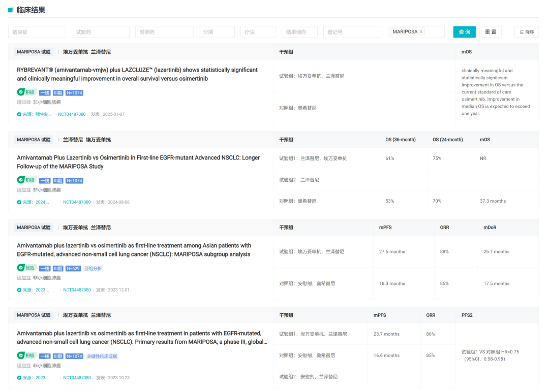Screen dimensions: 549x392
Task: Click NCT04487080 link in the 2023-10-23 card
Action: pyautogui.click(x=77, y=378)
